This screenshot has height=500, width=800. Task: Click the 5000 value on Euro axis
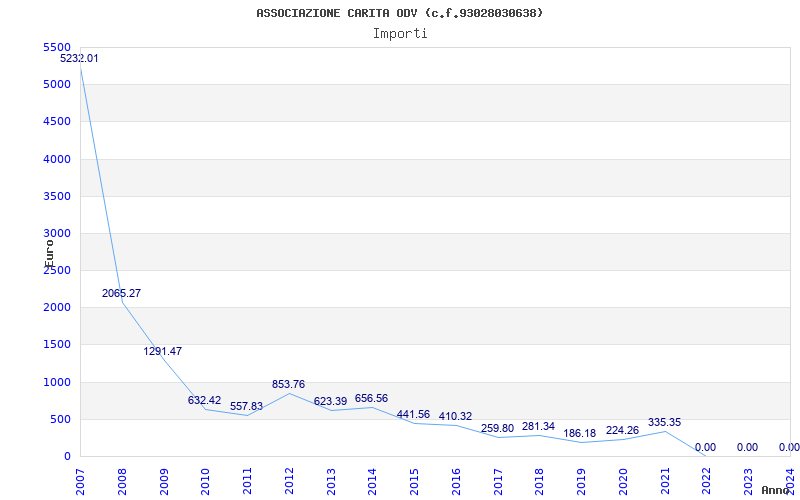pos(57,84)
